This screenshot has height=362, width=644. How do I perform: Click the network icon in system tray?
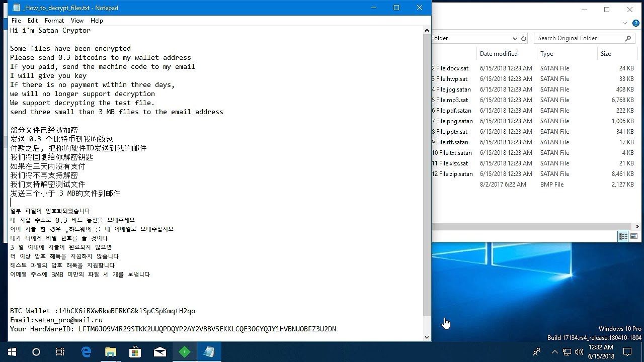tap(567, 352)
